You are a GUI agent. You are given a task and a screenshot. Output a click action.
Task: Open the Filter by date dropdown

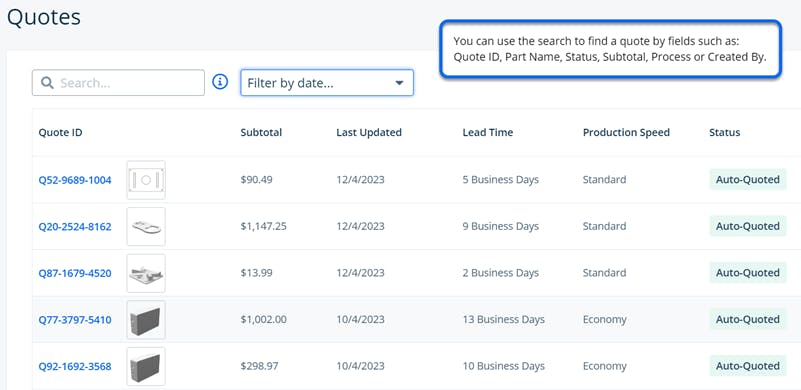tap(327, 83)
